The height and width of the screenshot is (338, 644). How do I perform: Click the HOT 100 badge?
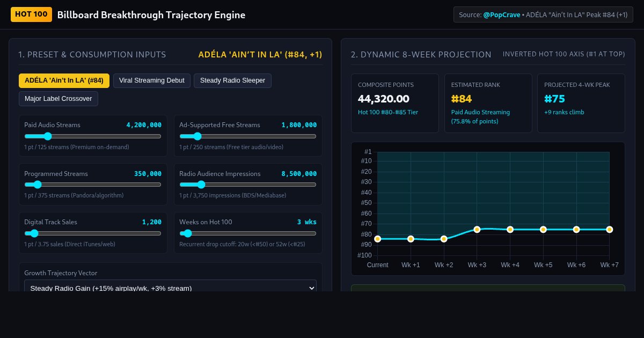click(x=31, y=14)
